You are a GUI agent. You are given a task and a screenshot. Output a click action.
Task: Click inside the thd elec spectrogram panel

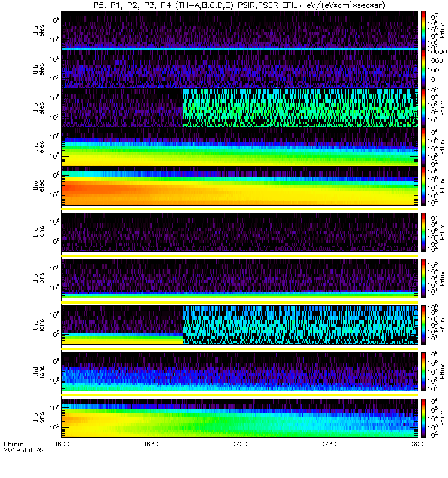tap(240, 146)
